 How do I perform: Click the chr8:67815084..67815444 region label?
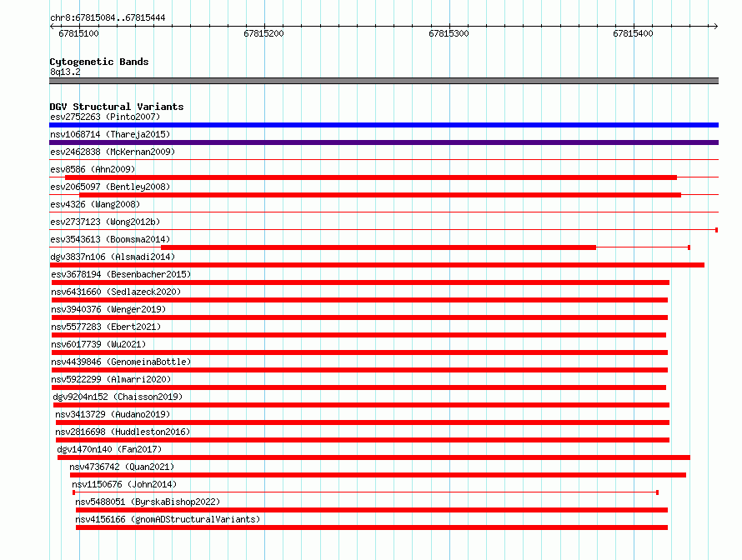(x=108, y=18)
